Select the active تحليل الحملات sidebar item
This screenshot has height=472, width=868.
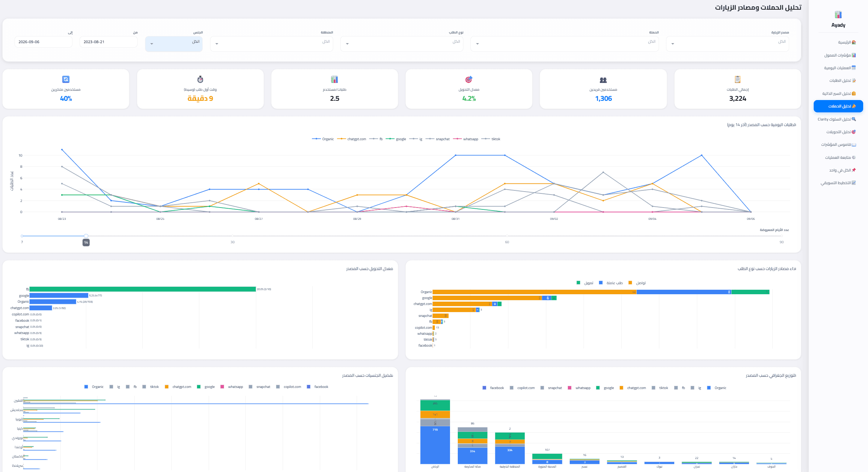838,106
